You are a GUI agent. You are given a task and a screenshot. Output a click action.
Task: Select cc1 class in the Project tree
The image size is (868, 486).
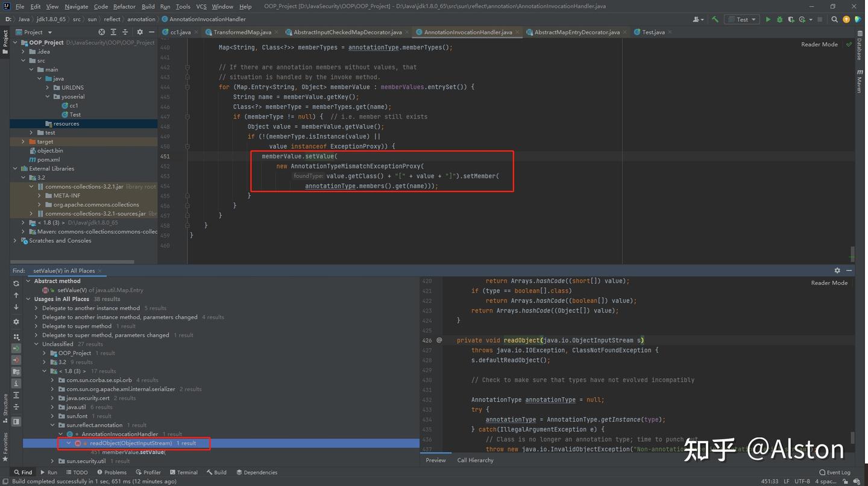[74, 105]
